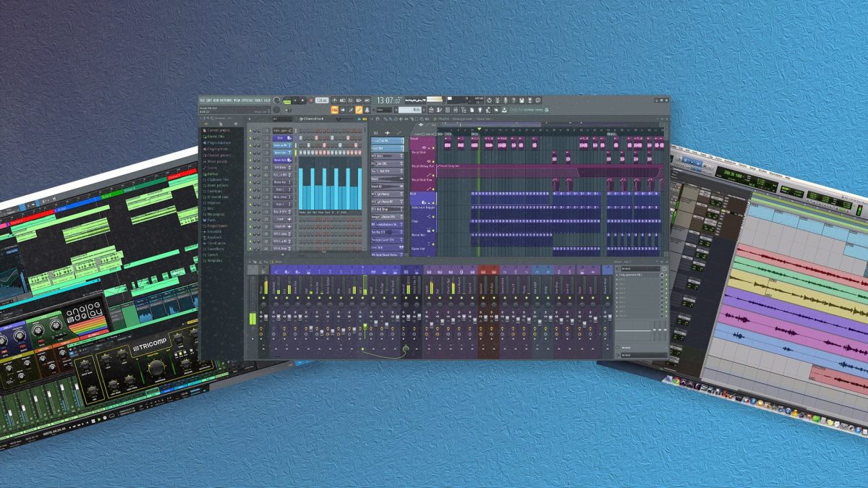Click the Channel rack swing slider
The image size is (868, 488).
pyautogui.click(x=345, y=119)
